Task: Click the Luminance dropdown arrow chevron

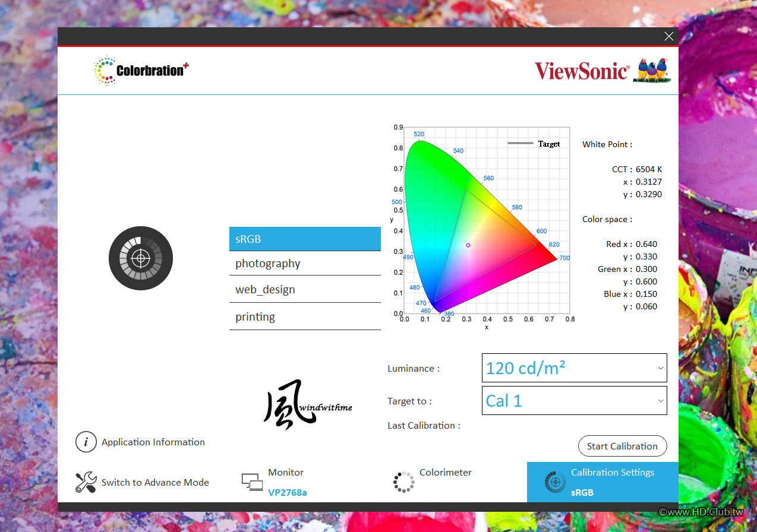Action: (660, 368)
